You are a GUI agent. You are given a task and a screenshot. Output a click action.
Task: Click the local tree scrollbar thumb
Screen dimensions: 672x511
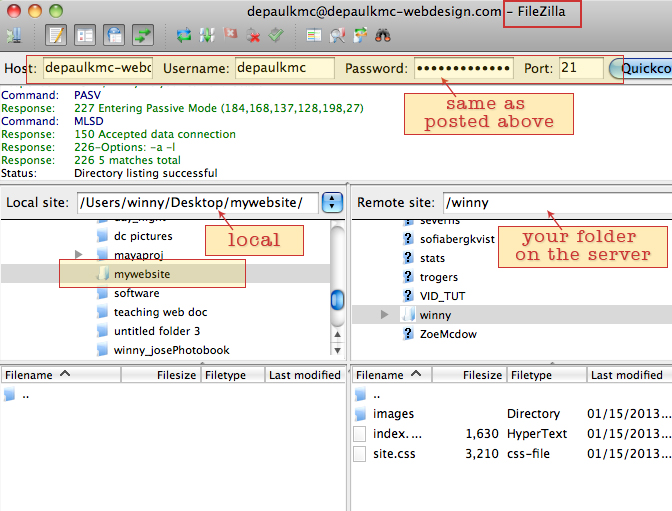coord(338,299)
